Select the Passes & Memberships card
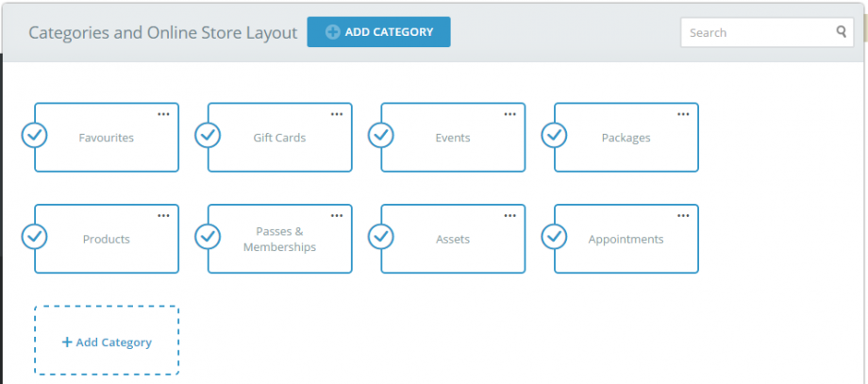 click(279, 239)
